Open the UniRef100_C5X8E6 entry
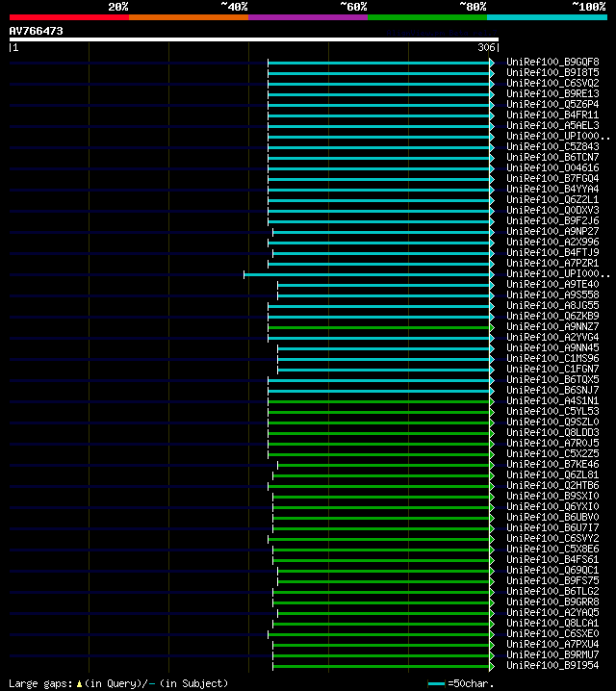Screen dimensions: 616x691 [552, 549]
